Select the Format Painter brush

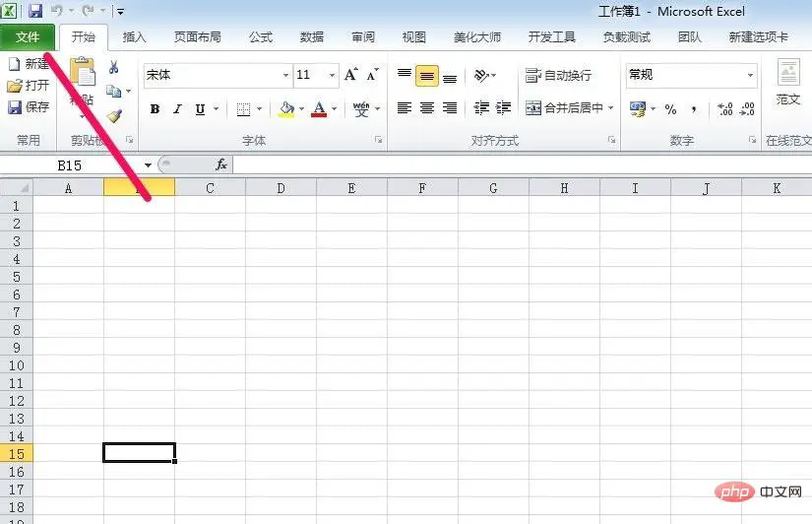click(114, 115)
